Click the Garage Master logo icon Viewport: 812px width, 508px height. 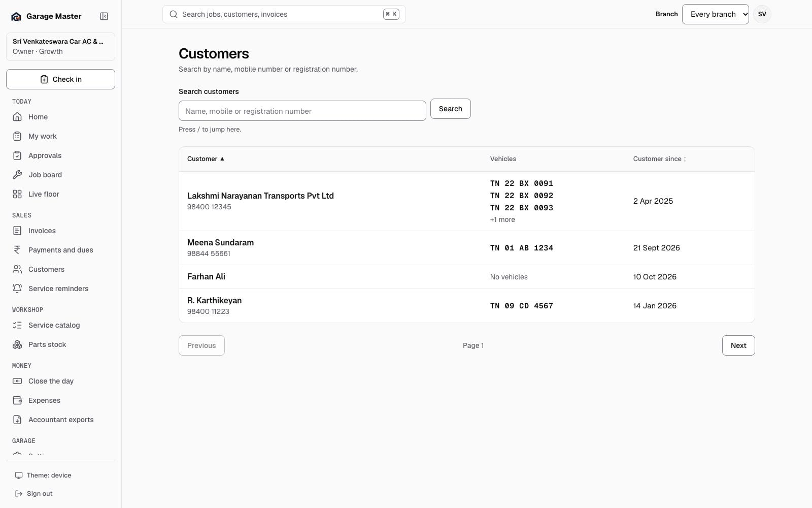(x=16, y=16)
